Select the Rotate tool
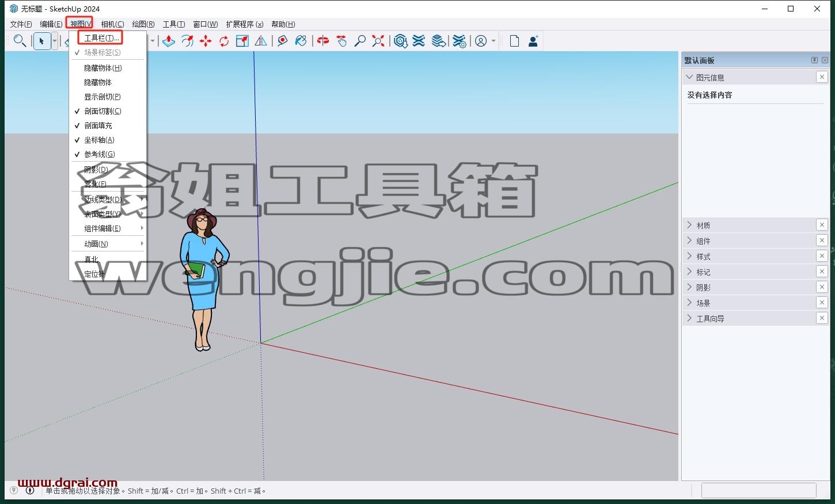Viewport: 835px width, 504px height. pyautogui.click(x=224, y=41)
